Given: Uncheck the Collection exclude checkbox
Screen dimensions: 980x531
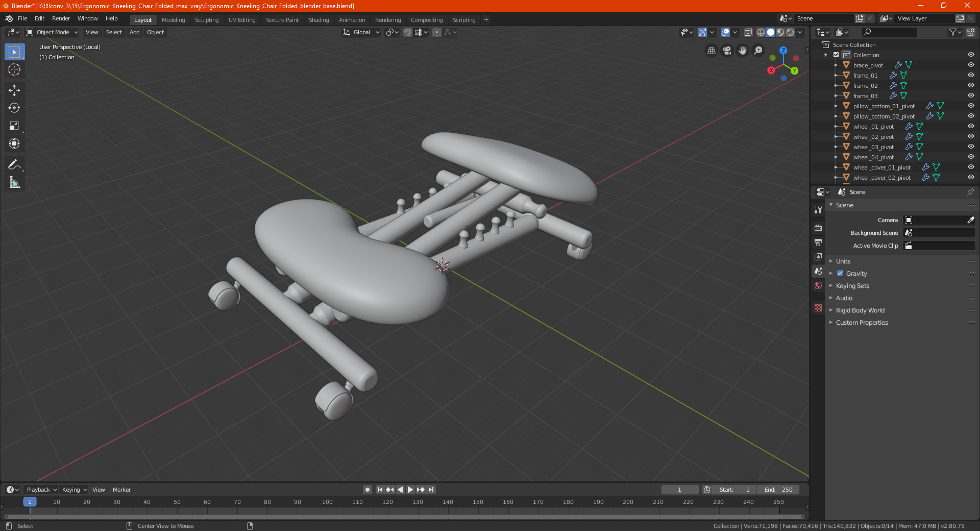Looking at the screenshot, I should click(x=836, y=55).
